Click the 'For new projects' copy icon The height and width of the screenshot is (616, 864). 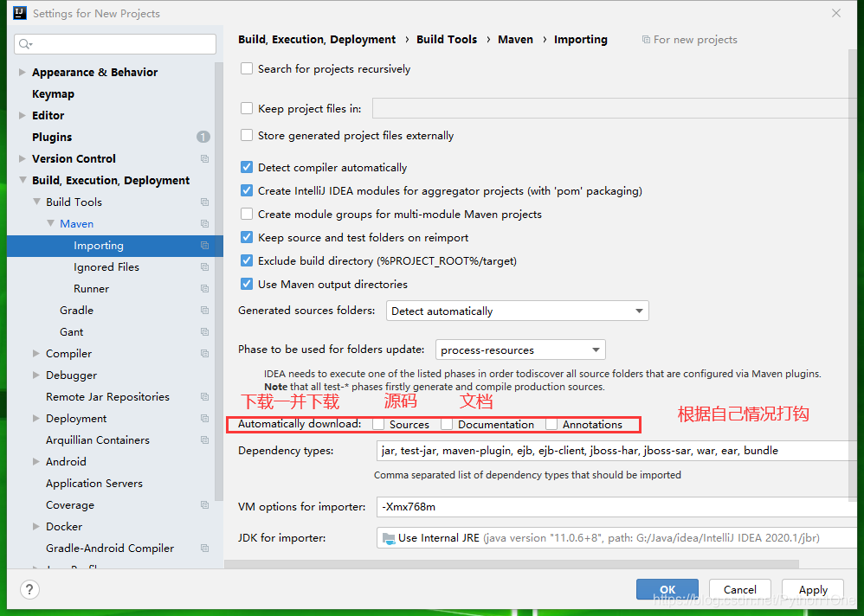tap(646, 40)
